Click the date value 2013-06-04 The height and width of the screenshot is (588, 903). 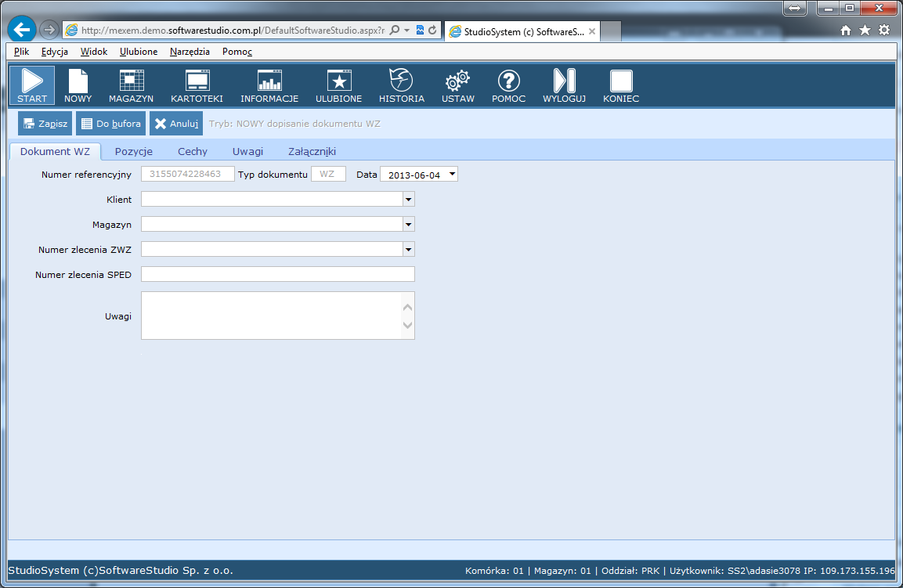[414, 175]
